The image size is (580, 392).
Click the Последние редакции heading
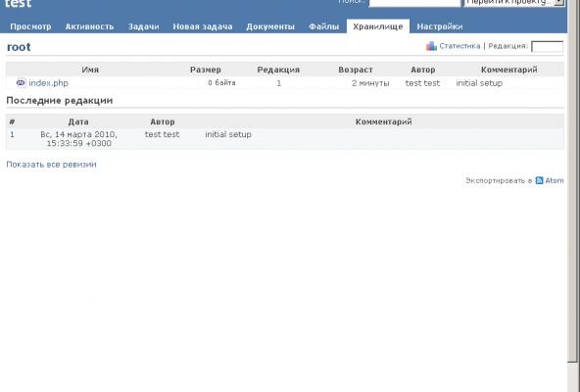pos(60,100)
